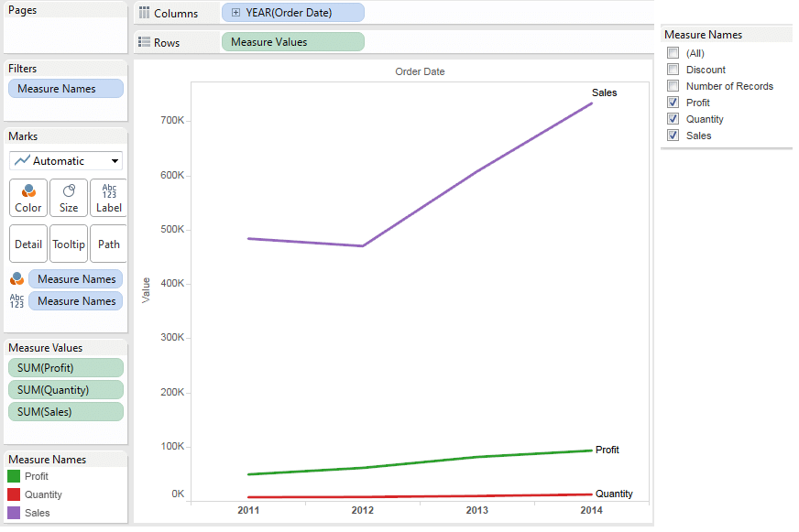Click the Abc 123 label icon beside Measure Names
The image size is (799, 532).
point(19,300)
